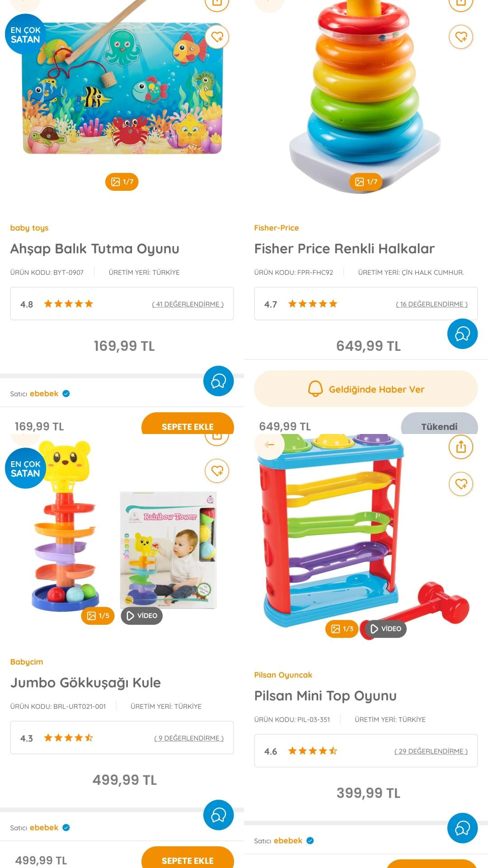This screenshot has height=868, width=488.
Task: Tap share icon on Pilsan Mini Top Oyunu
Action: click(461, 447)
